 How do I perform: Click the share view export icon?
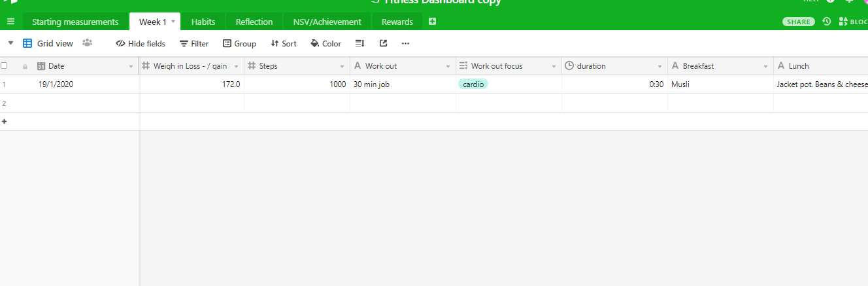(383, 44)
